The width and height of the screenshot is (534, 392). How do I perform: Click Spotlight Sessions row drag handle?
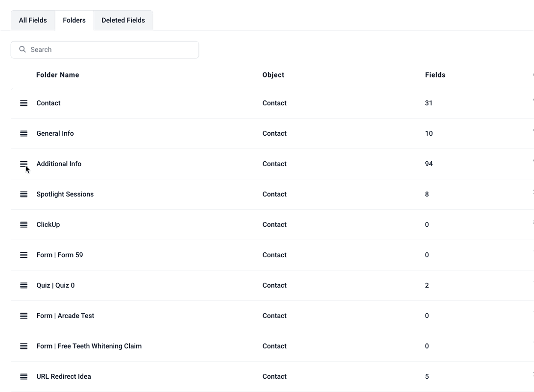[x=24, y=194]
